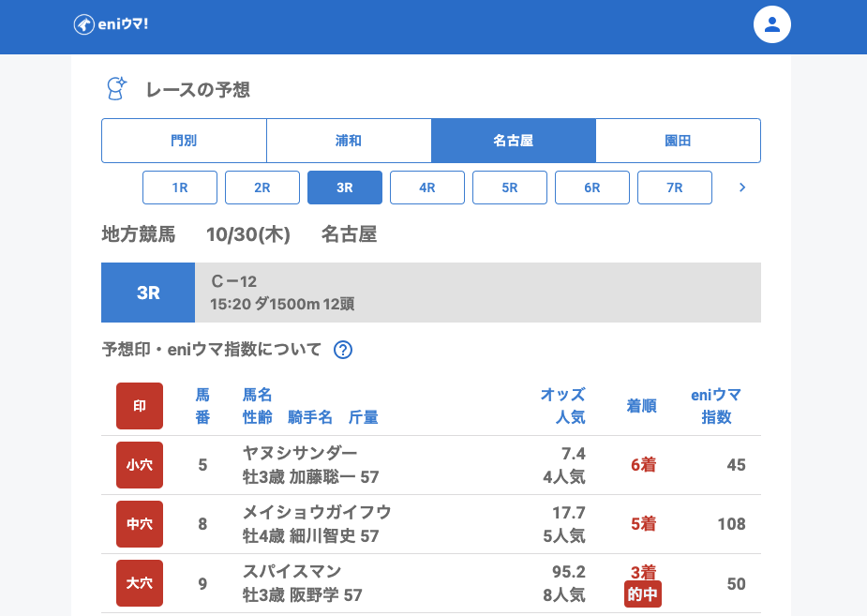This screenshot has width=867, height=616.
Task: Open the user account profile icon
Action: click(772, 24)
